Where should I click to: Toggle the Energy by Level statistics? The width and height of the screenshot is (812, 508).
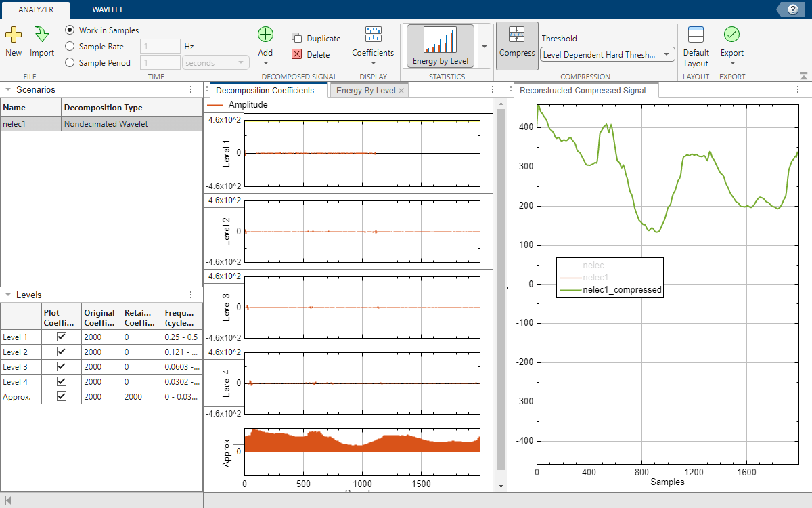point(440,46)
